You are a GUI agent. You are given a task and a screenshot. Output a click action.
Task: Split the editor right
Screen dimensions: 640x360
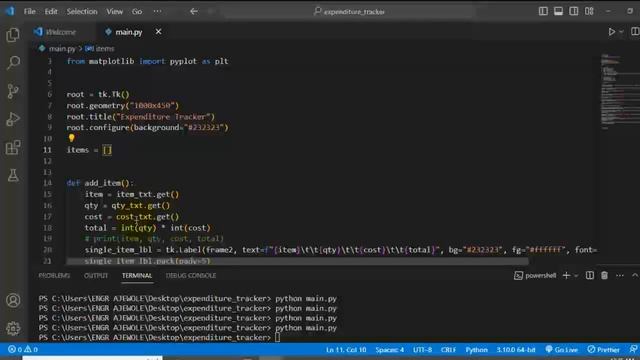pos(635,31)
